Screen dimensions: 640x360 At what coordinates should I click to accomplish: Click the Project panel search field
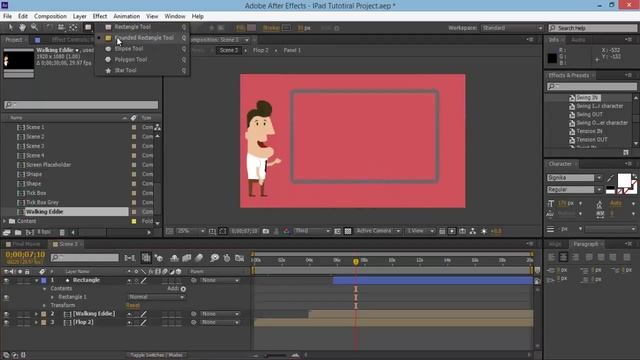coord(81,105)
